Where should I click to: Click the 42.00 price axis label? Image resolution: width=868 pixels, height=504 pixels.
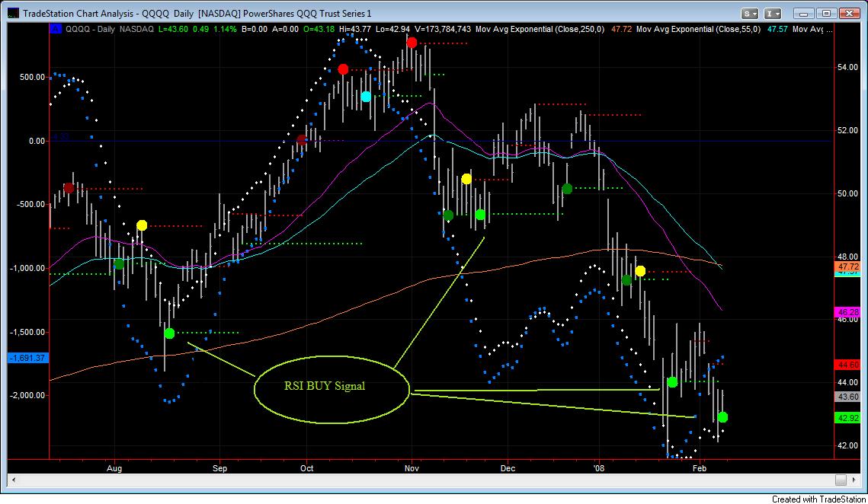tap(848, 446)
